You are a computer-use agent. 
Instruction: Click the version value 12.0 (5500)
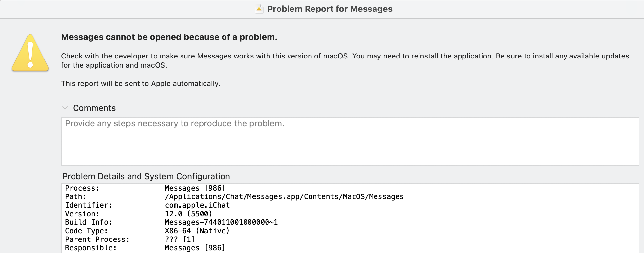(188, 214)
